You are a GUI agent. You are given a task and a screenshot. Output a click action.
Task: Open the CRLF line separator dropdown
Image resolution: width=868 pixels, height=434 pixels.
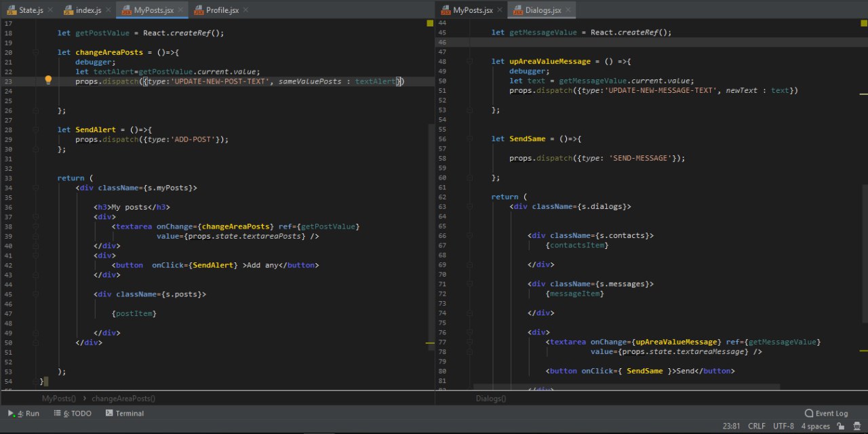(x=756, y=427)
